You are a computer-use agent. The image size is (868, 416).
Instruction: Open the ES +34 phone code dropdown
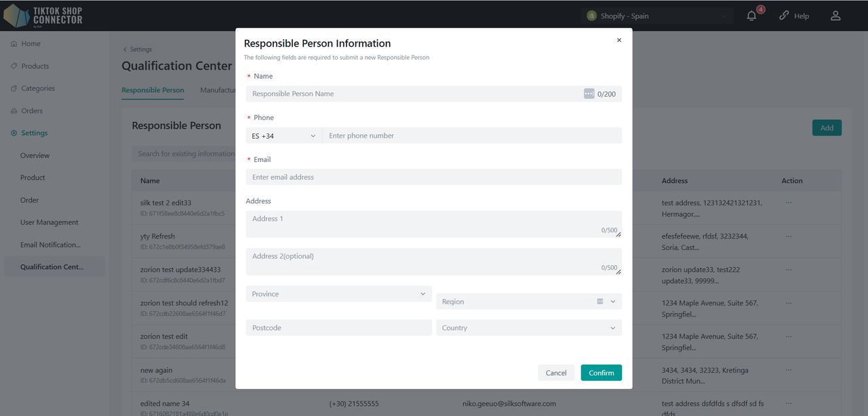[x=283, y=136]
